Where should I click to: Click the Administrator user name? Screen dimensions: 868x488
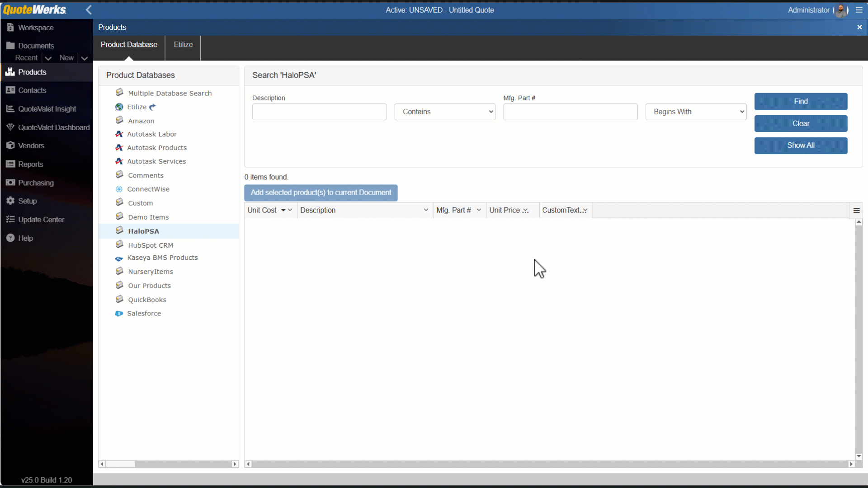coord(808,10)
